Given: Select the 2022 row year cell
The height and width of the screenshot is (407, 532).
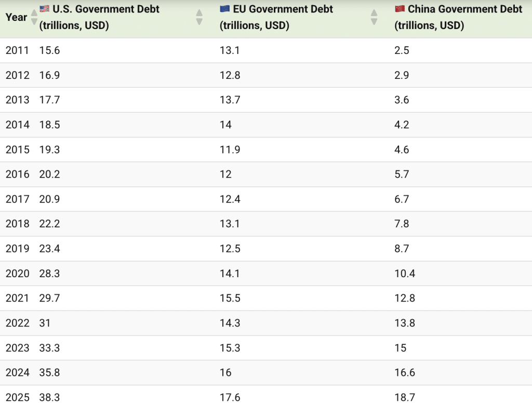Looking at the screenshot, I should point(17,323).
